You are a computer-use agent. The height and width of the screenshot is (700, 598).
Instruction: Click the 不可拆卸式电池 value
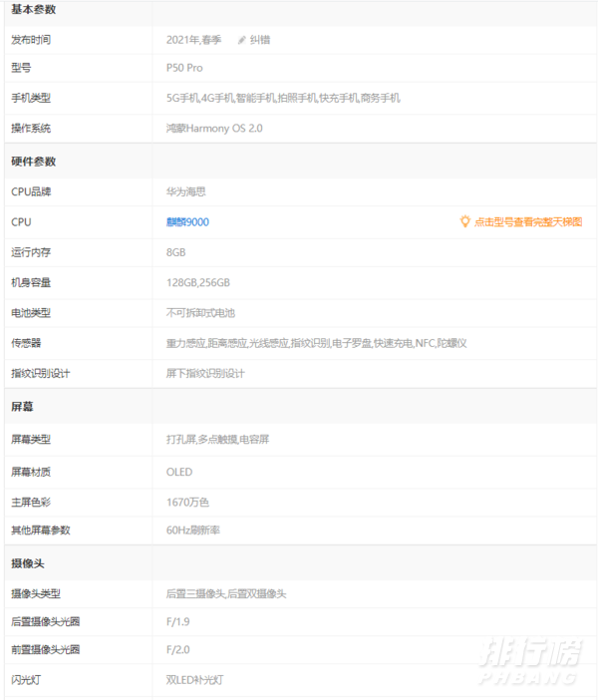pyautogui.click(x=200, y=313)
